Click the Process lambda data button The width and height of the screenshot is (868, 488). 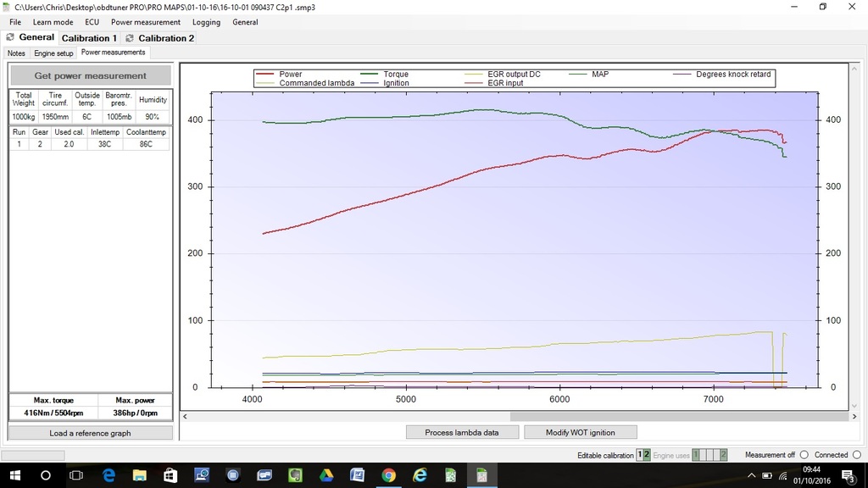[462, 432]
